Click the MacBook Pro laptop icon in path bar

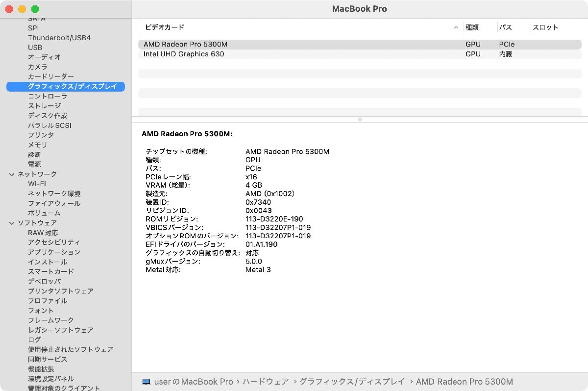click(x=146, y=382)
